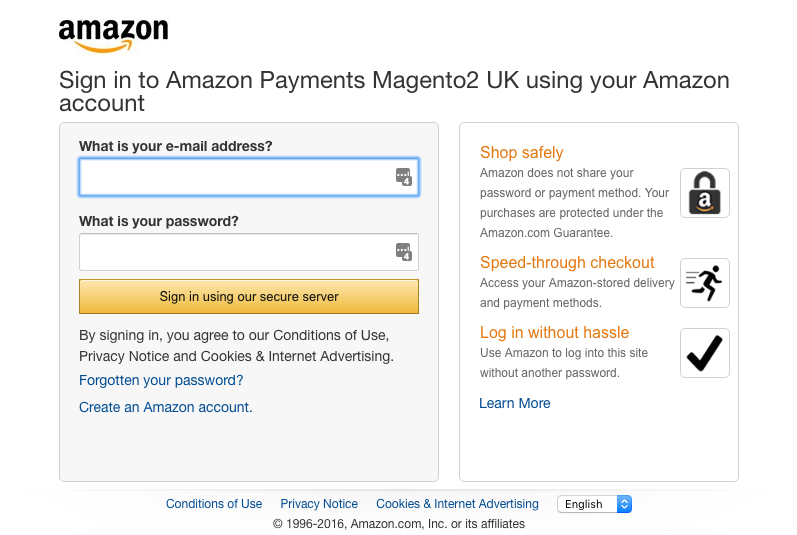Image resolution: width=797 pixels, height=535 pixels.
Task: Click password manager icon in e-mail field
Action: click(404, 177)
